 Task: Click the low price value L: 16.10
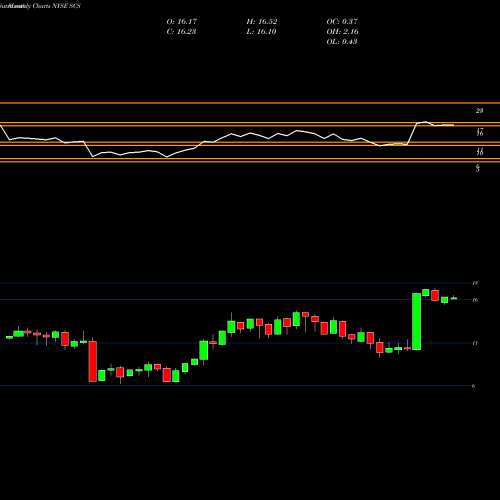[x=261, y=31]
